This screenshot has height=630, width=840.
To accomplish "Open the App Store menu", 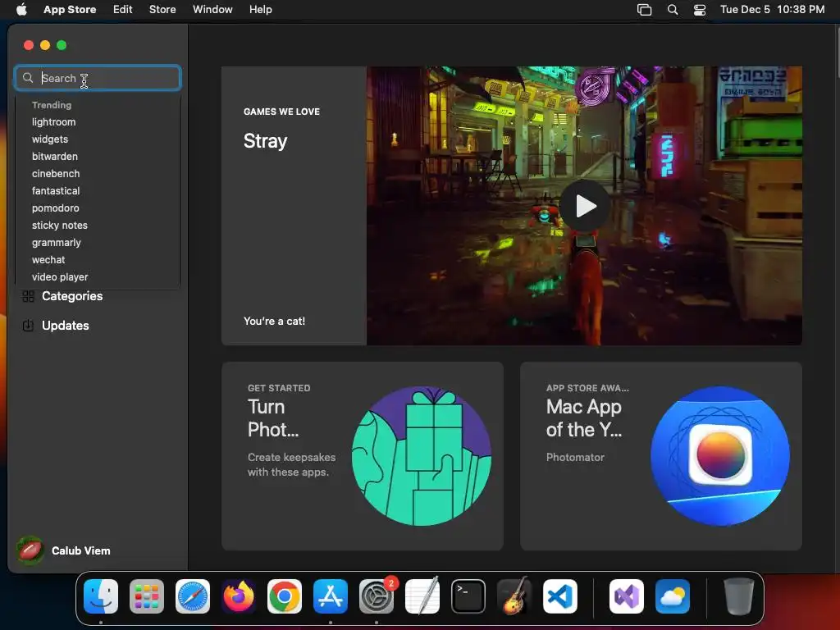I will coord(70,10).
